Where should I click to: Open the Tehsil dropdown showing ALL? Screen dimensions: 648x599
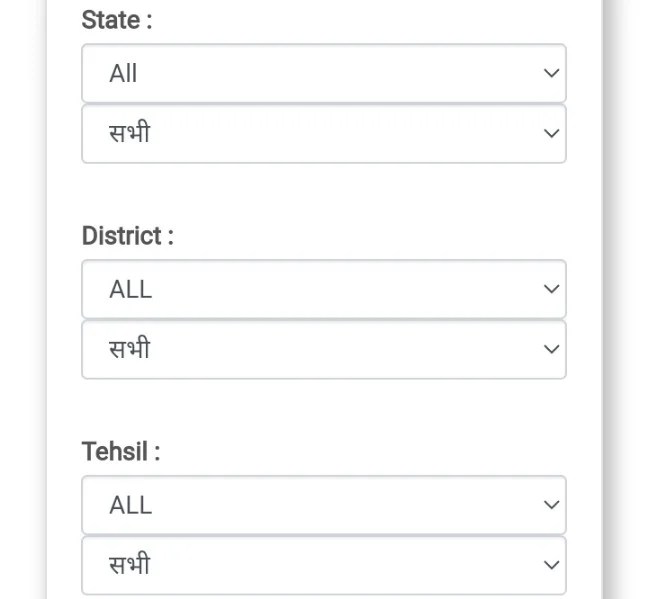click(x=323, y=505)
